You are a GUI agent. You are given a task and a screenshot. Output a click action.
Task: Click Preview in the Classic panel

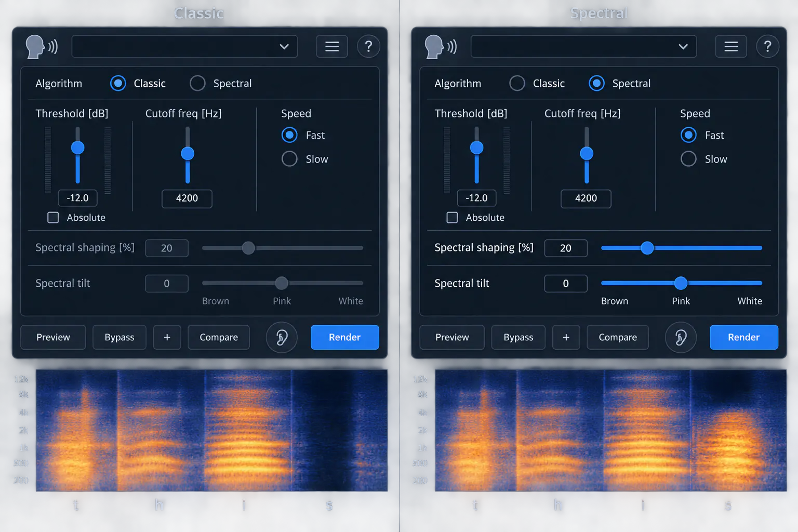click(53, 338)
